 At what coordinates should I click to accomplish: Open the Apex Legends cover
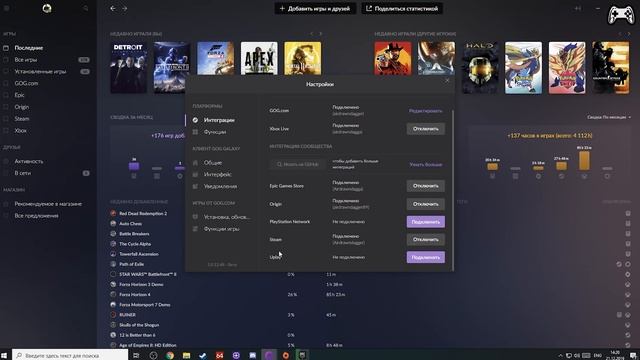click(259, 58)
